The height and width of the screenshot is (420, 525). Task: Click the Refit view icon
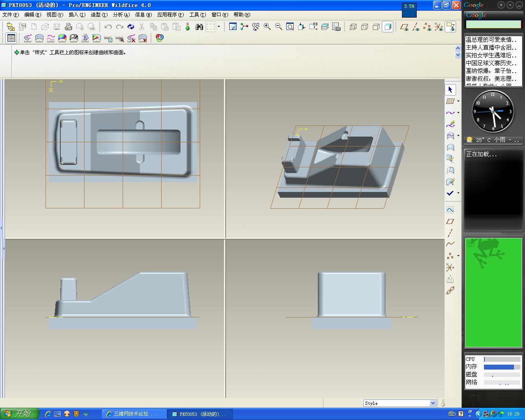point(290,27)
